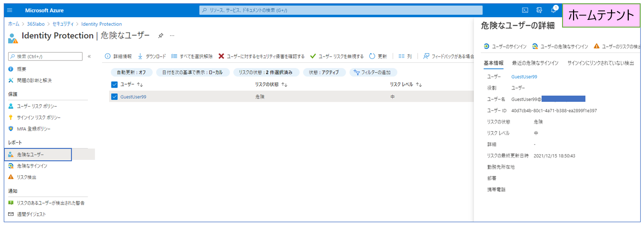Image resolution: width=644 pixels, height=225 pixels.
Task: Open 概要 in the side menu
Action: 21,69
